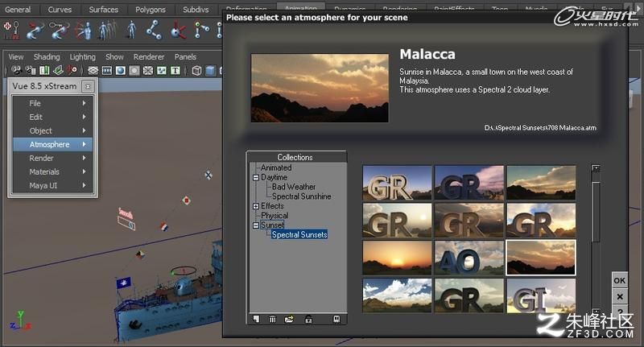This screenshot has width=644, height=347.
Task: Click the padlock icon under Collections list
Action: coord(308,319)
